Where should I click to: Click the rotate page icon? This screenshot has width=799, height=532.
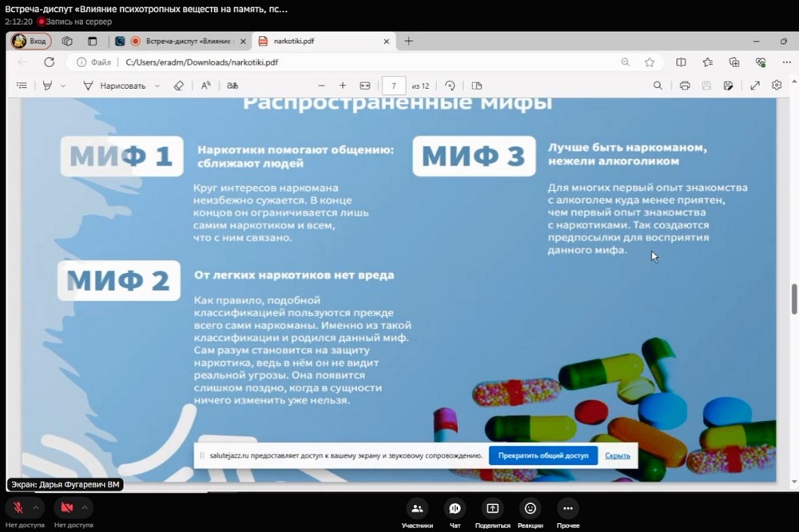(450, 85)
